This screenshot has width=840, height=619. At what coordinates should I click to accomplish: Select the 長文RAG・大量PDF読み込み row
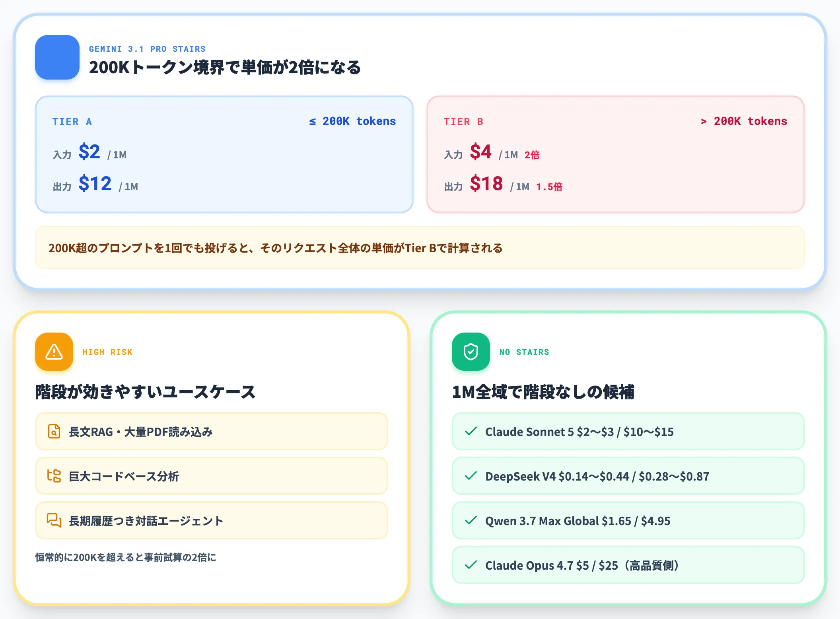pos(211,431)
